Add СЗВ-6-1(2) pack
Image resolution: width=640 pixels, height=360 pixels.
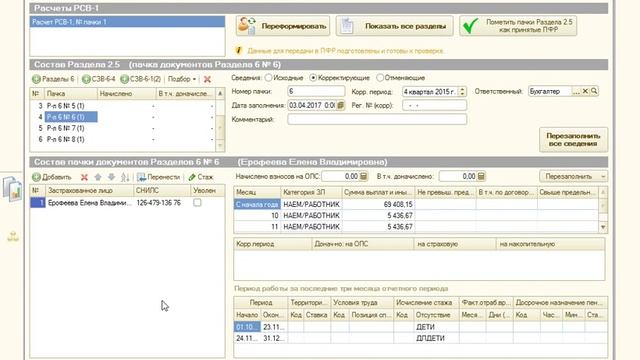coord(141,79)
